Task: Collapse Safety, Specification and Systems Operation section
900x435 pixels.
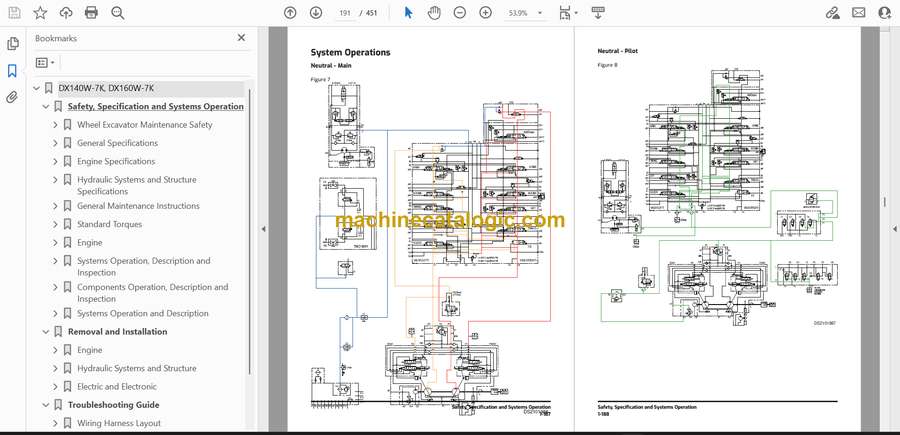Action: click(x=46, y=107)
